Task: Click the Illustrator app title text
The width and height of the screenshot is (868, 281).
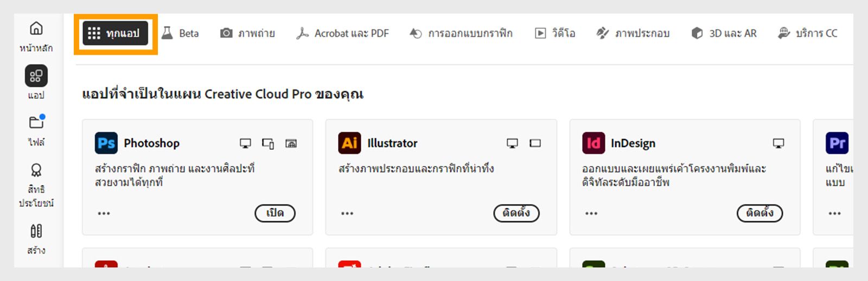Action: [x=392, y=143]
